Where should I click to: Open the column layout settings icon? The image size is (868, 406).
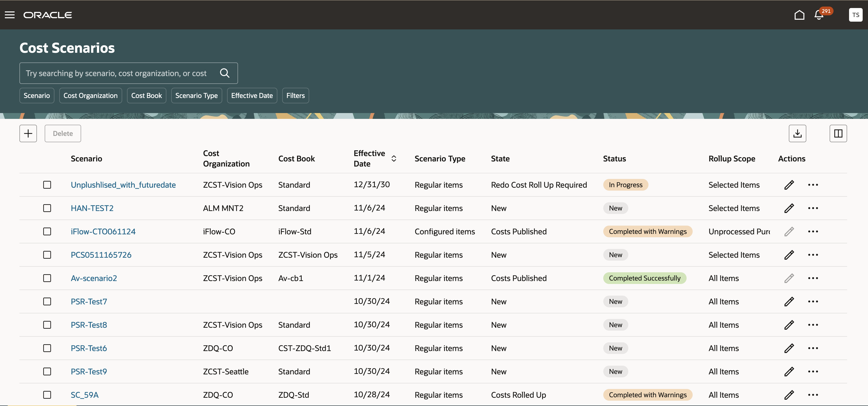click(838, 133)
